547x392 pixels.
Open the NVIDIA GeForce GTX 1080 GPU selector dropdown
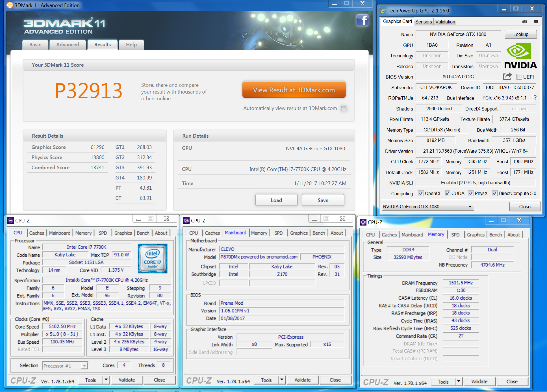pos(428,207)
